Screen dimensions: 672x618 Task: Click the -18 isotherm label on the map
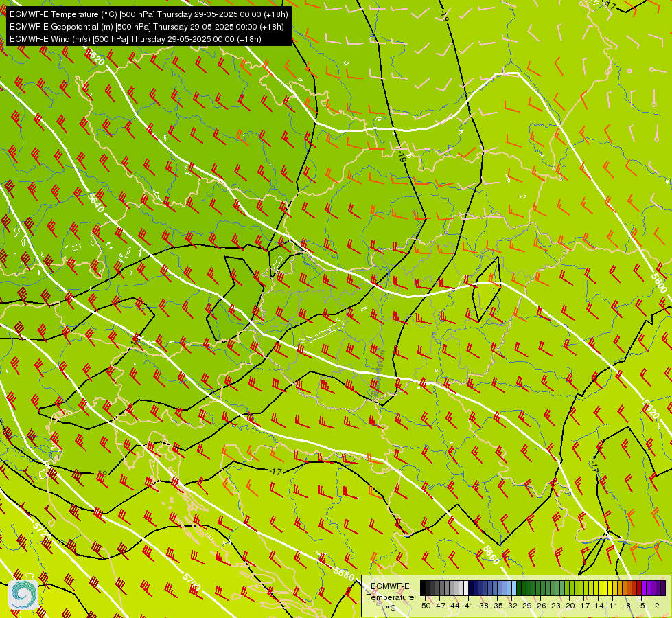click(102, 474)
